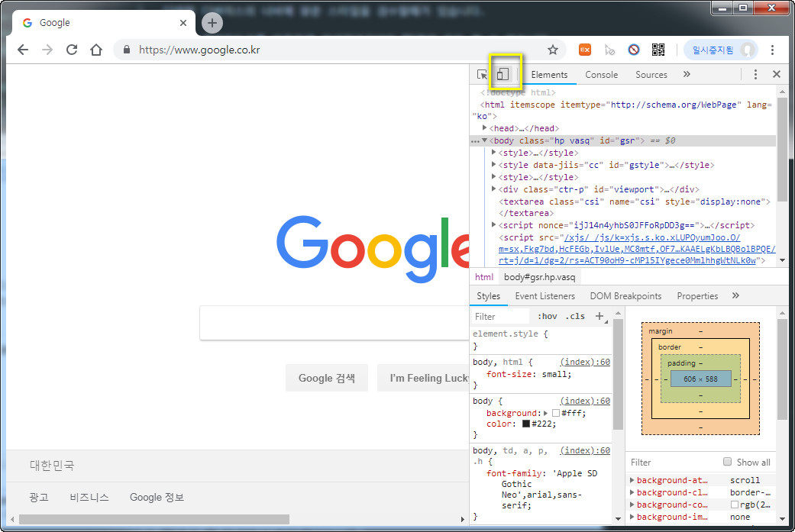Click the address bar URL
Image resolution: width=795 pixels, height=532 pixels.
tap(199, 50)
